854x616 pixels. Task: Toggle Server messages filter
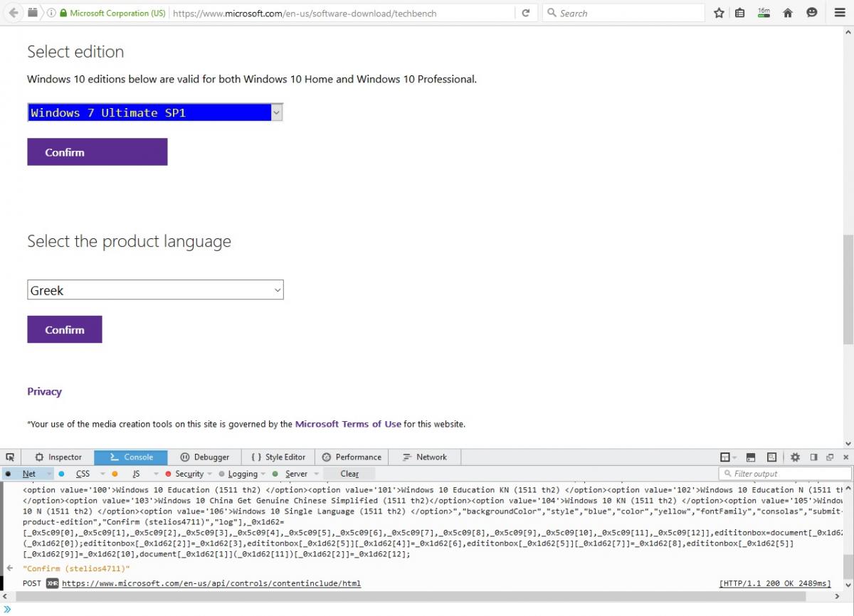tap(296, 474)
